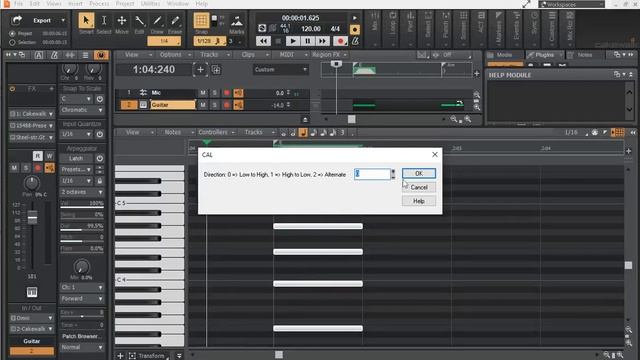Click the arpeggiator rate lock icon
The width and height of the screenshot is (640, 360).
(100, 181)
